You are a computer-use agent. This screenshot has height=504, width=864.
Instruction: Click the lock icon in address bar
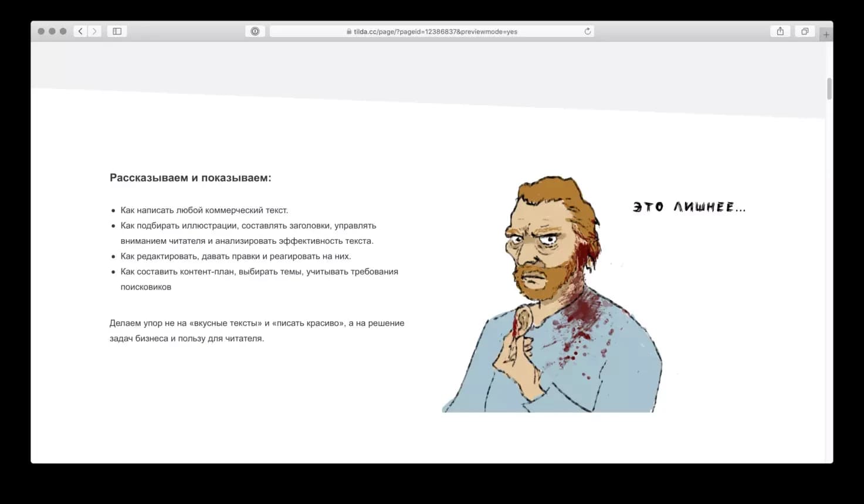coord(349,32)
